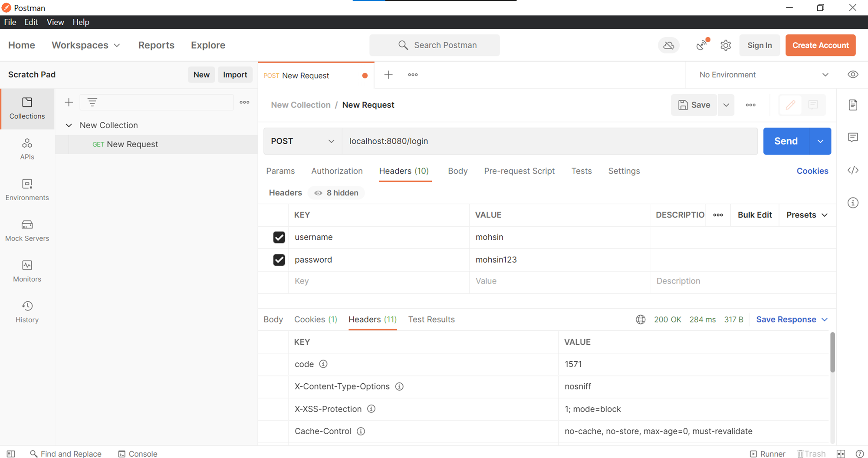Open the View menu

coord(55,22)
